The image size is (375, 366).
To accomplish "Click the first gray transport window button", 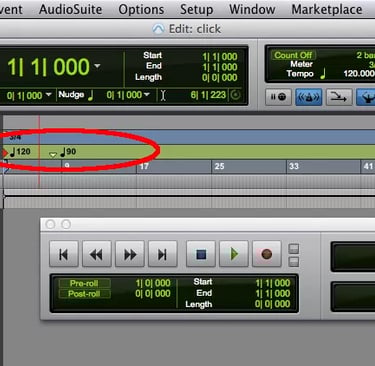I will click(x=50, y=224).
